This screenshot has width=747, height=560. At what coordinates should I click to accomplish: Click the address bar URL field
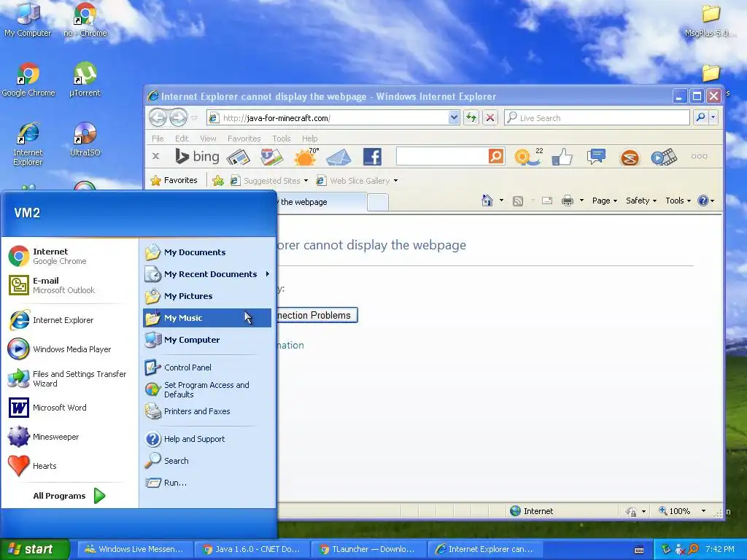coord(329,117)
